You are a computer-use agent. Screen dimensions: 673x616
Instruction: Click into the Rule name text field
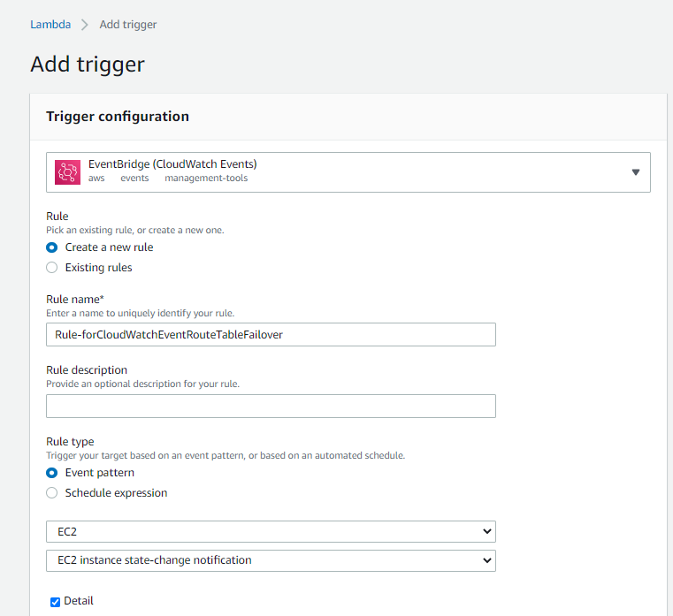[x=271, y=334]
